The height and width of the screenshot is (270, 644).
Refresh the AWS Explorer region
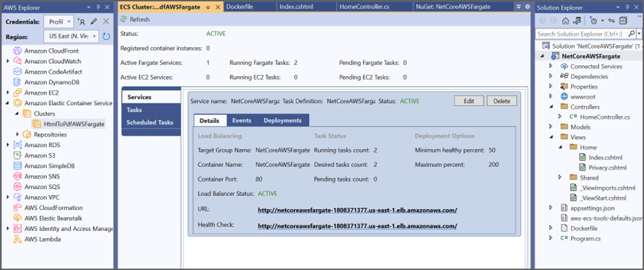pyautogui.click(x=107, y=36)
